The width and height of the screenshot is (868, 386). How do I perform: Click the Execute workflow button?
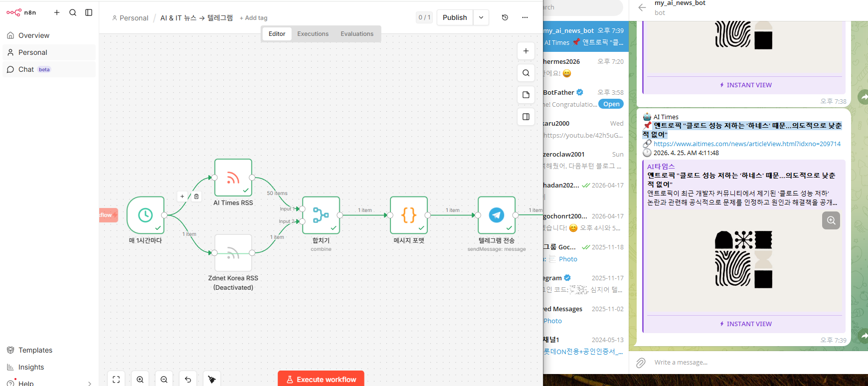coord(321,379)
